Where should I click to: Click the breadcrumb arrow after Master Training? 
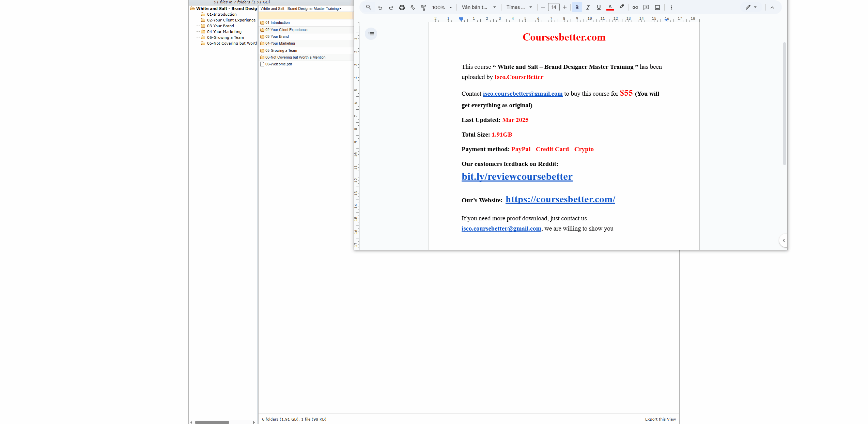pyautogui.click(x=340, y=9)
